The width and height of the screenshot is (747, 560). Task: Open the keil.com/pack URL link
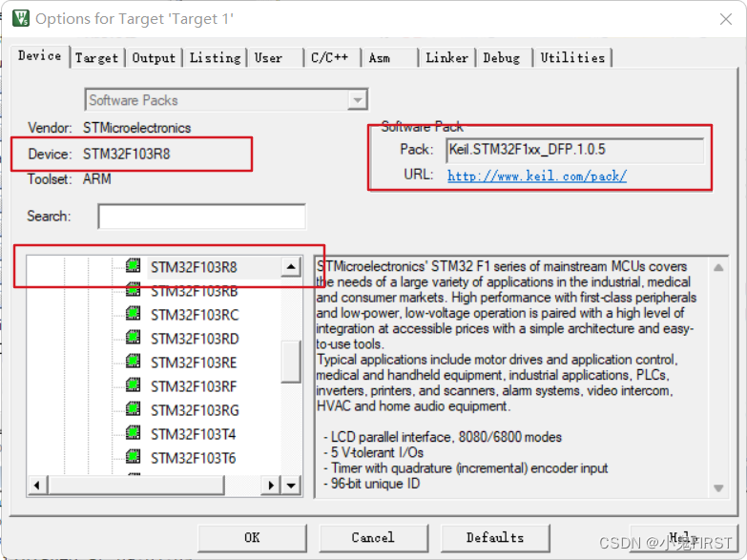pos(537,176)
